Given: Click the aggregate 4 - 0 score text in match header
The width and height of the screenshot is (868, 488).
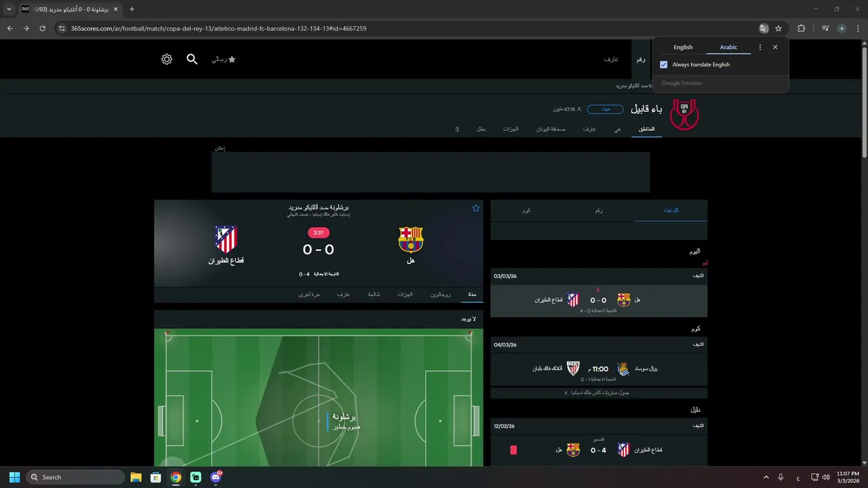Looking at the screenshot, I should [319, 274].
